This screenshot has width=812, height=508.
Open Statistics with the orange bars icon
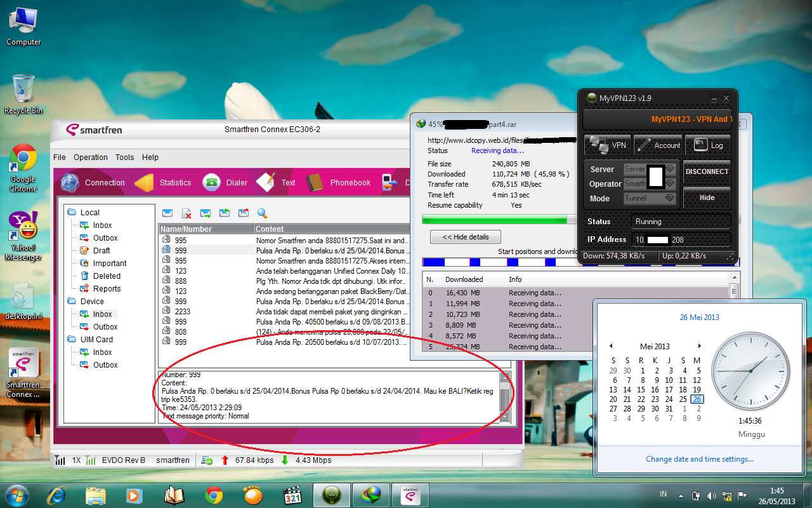[x=144, y=182]
